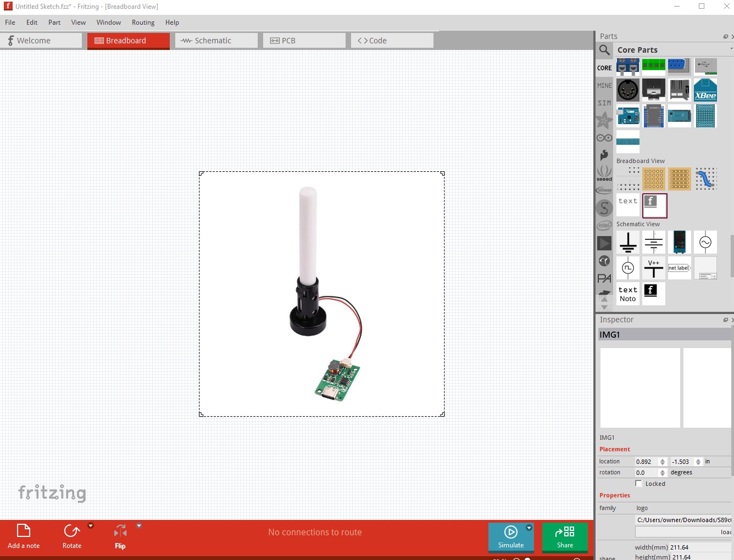Open the Adafruit parts bin
The width and height of the screenshot is (734, 560).
click(x=604, y=120)
